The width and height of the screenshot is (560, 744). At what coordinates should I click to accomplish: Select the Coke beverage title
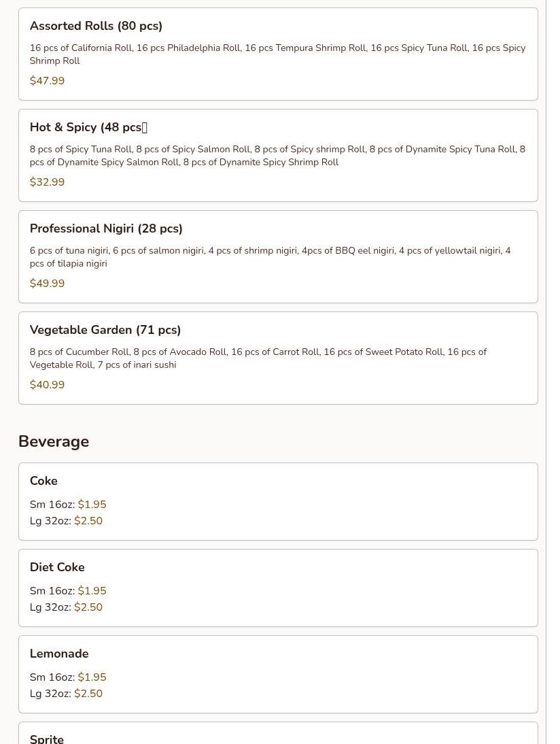coord(43,481)
